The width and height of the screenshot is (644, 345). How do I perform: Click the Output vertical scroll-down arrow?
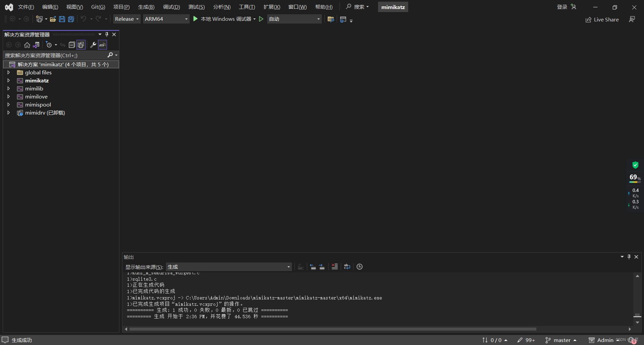tap(637, 323)
